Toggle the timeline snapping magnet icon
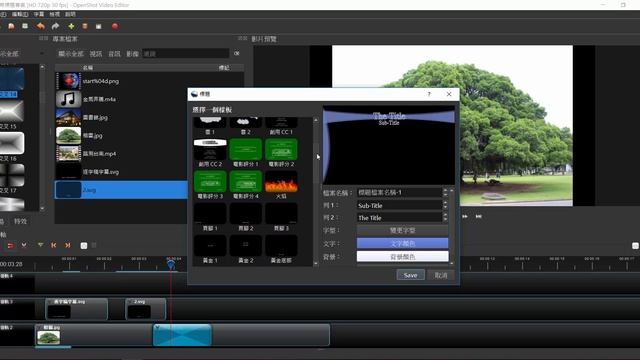 pos(10,245)
